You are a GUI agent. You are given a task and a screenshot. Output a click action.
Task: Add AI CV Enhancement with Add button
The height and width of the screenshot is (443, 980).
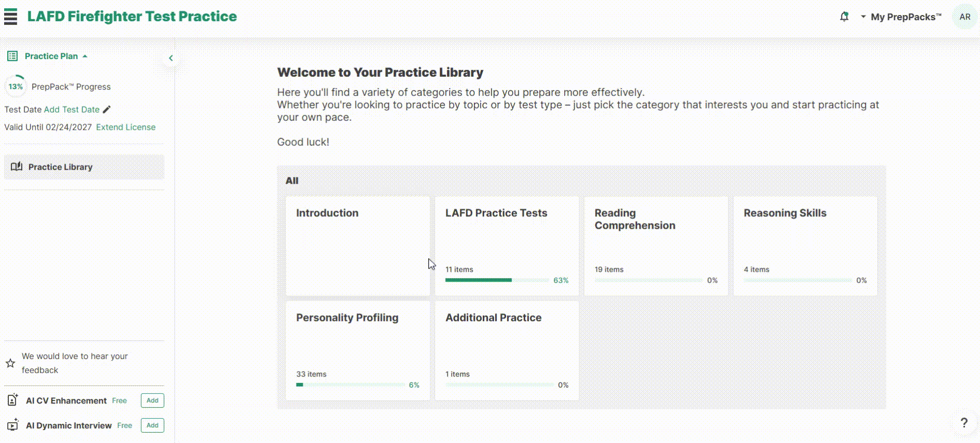152,400
